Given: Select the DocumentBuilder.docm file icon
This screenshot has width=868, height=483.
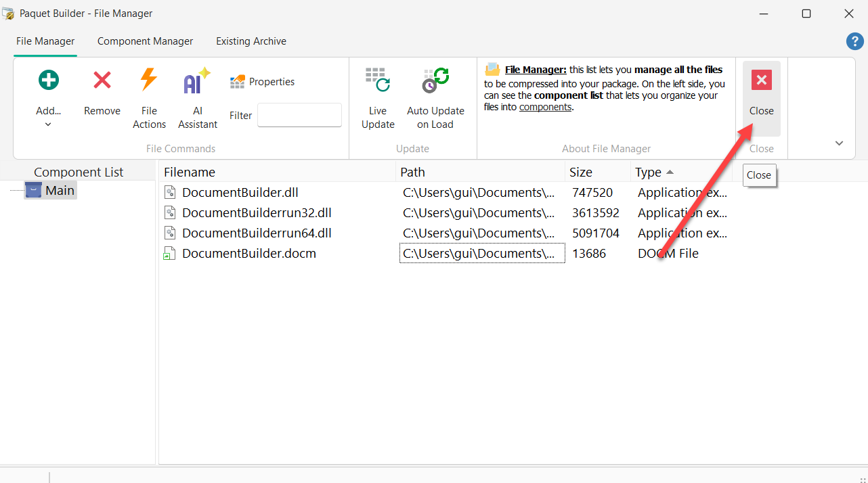Looking at the screenshot, I should tap(169, 253).
